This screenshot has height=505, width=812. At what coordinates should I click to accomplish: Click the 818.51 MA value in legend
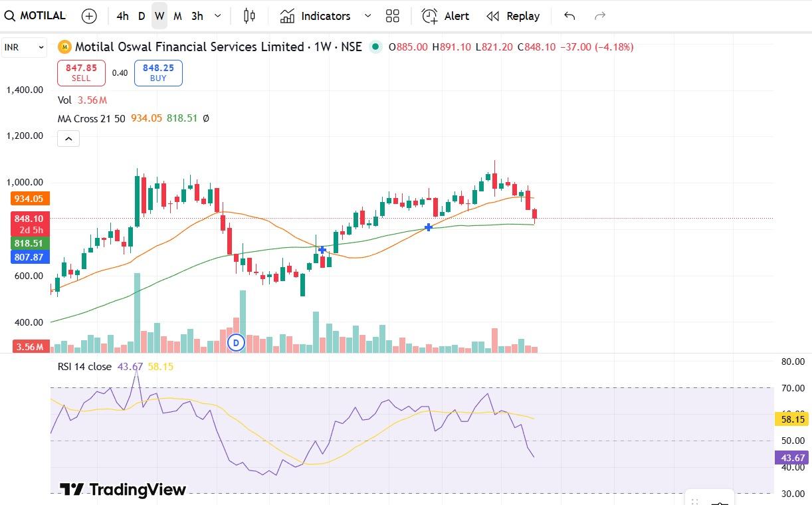coord(182,118)
